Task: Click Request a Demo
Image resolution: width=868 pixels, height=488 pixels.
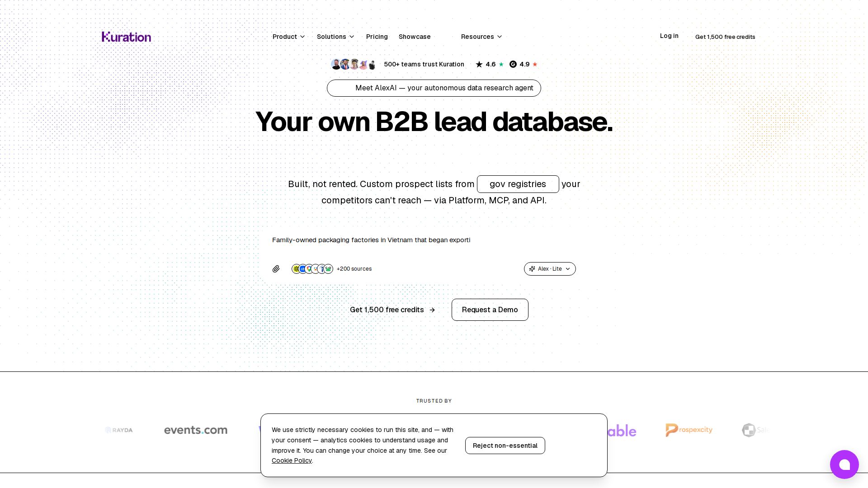Action: pos(490,310)
